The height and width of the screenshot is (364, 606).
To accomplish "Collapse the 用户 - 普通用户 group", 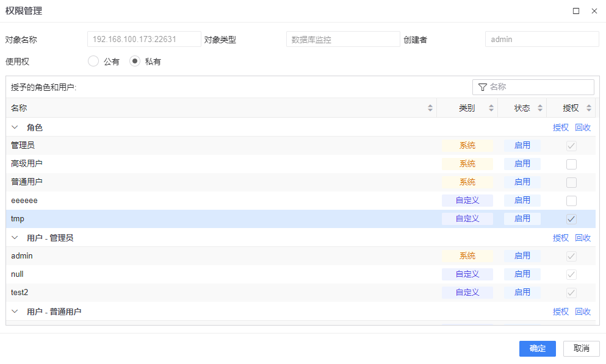I will coord(15,312).
